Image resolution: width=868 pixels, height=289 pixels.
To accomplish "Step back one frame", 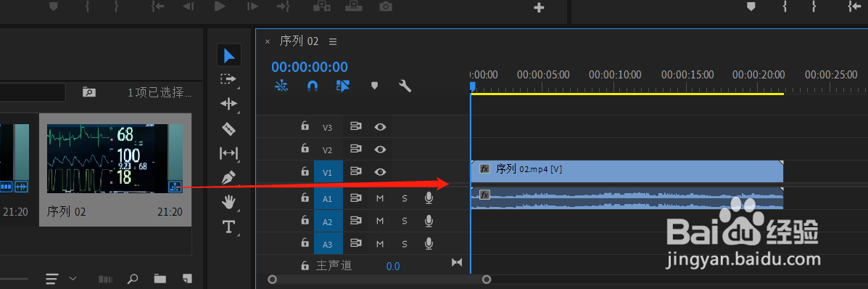I will pos(189,7).
